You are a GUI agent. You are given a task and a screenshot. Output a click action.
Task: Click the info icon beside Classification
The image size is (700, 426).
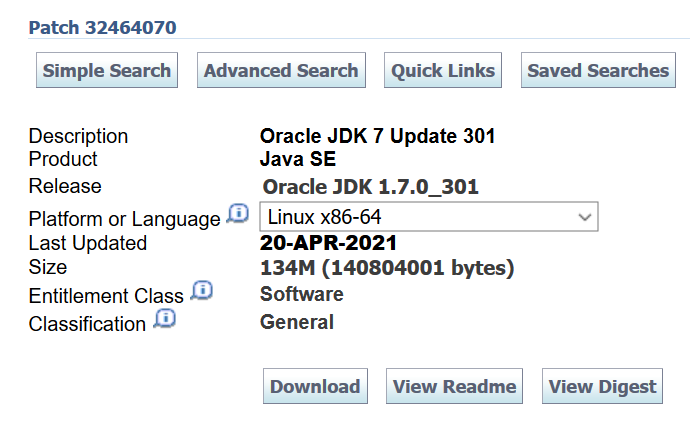point(164,319)
